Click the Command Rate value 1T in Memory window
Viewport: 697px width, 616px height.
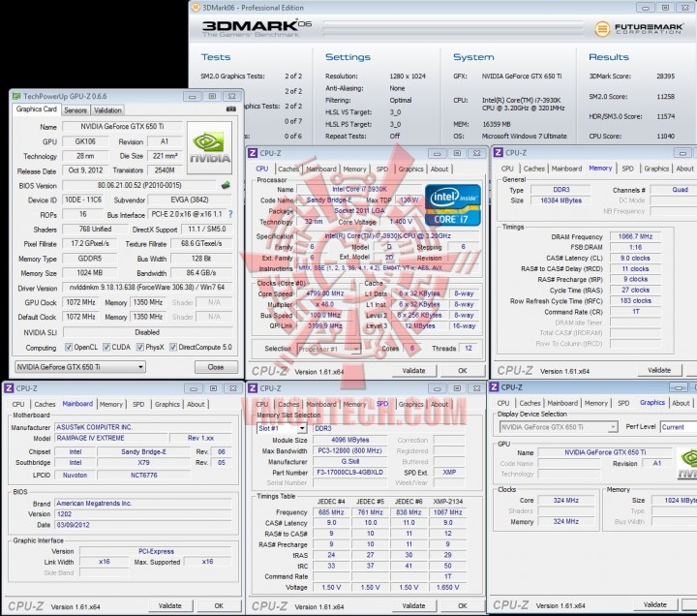(x=635, y=312)
